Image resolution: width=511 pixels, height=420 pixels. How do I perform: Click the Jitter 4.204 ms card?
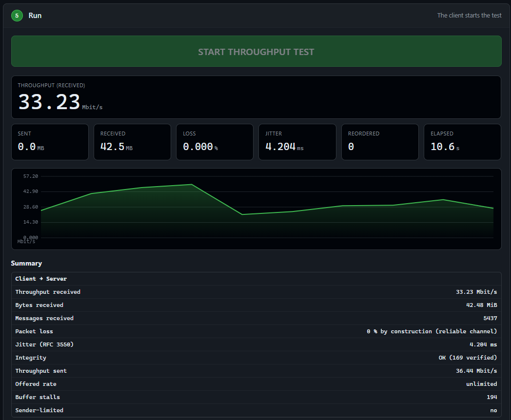[297, 142]
